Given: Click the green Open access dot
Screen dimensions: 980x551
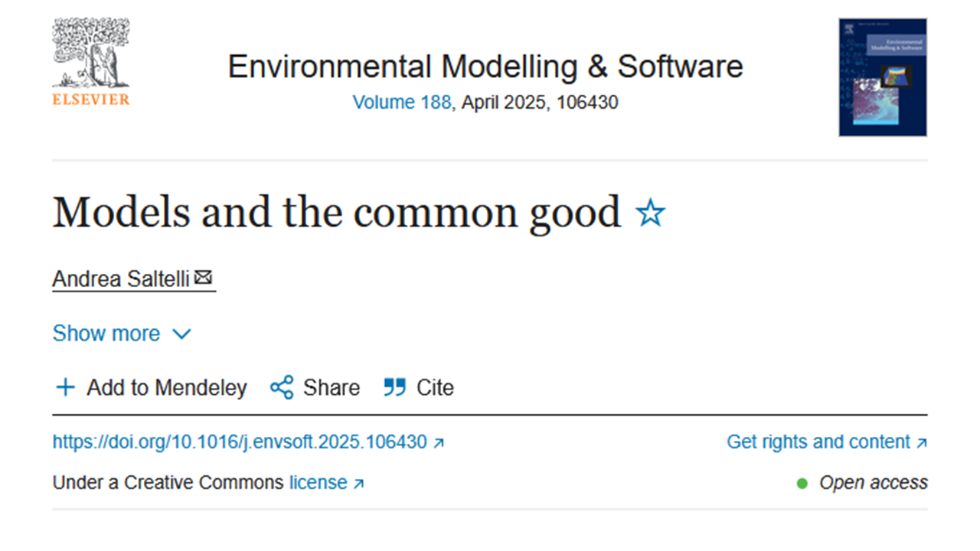Looking at the screenshot, I should (802, 484).
